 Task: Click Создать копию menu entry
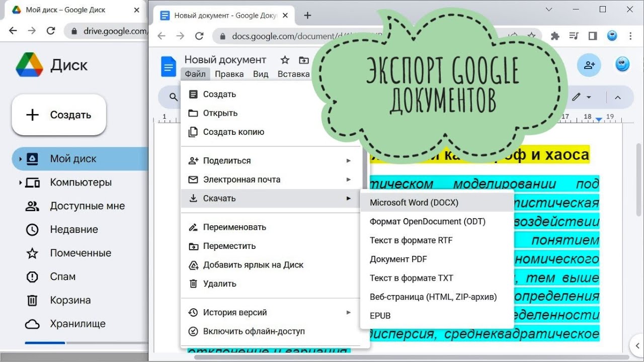(271, 132)
